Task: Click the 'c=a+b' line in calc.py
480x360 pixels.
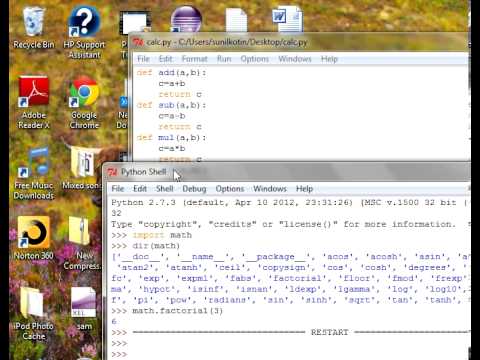Action: (x=172, y=83)
